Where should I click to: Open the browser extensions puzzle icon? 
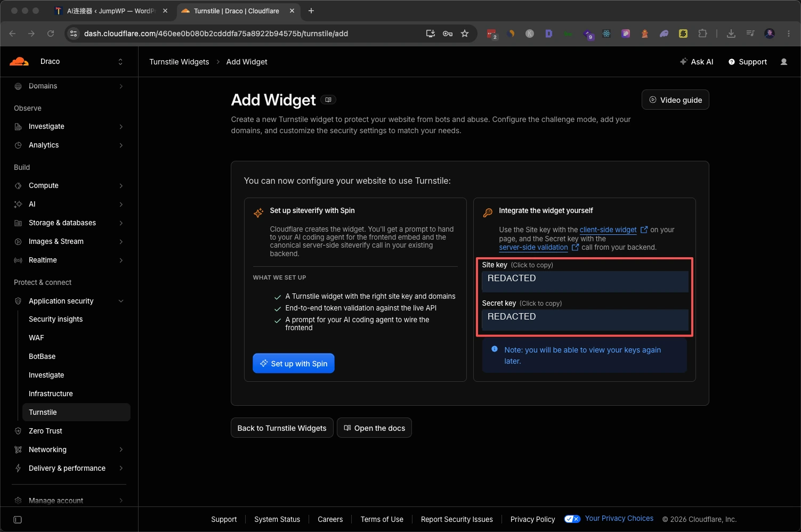(702, 34)
